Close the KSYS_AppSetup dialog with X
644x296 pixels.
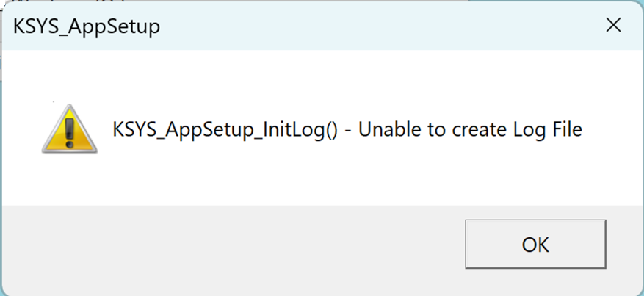(612, 25)
